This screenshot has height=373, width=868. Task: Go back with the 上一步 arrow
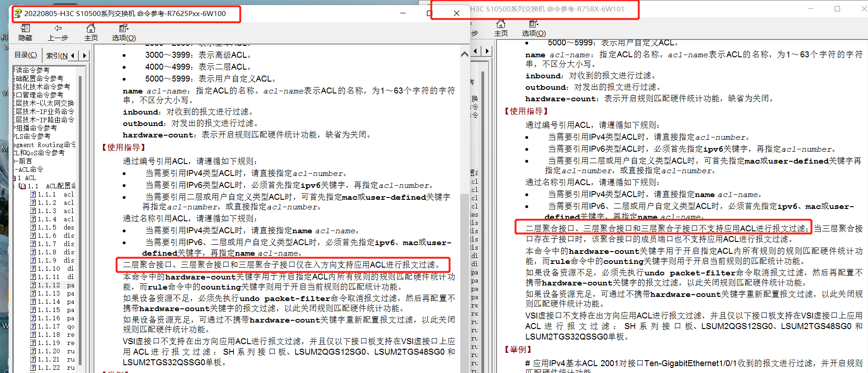(58, 33)
